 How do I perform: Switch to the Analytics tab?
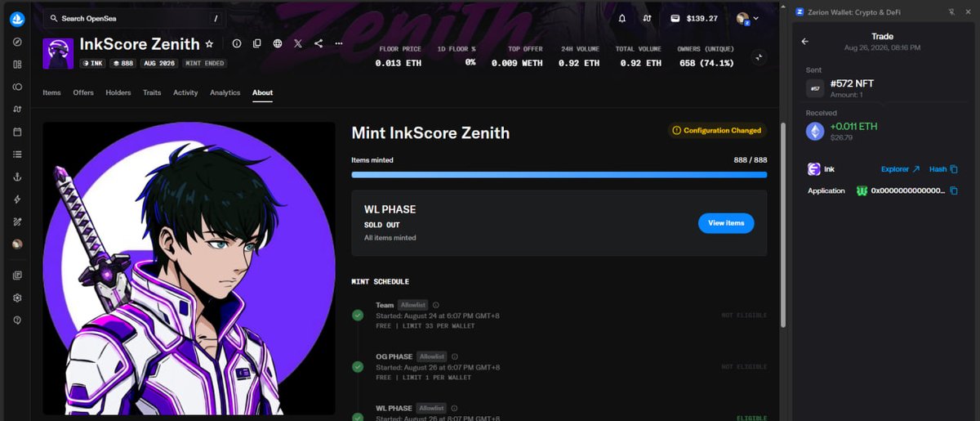(225, 92)
